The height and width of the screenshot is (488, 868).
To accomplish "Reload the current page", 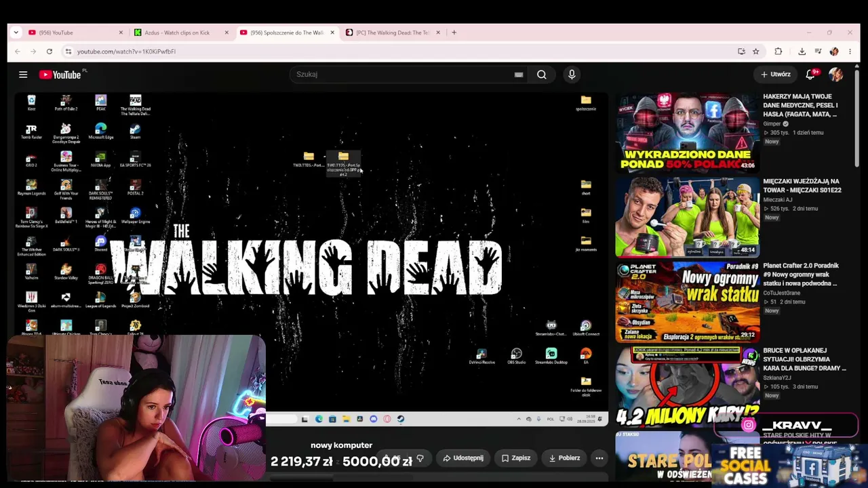I will pos(50,52).
